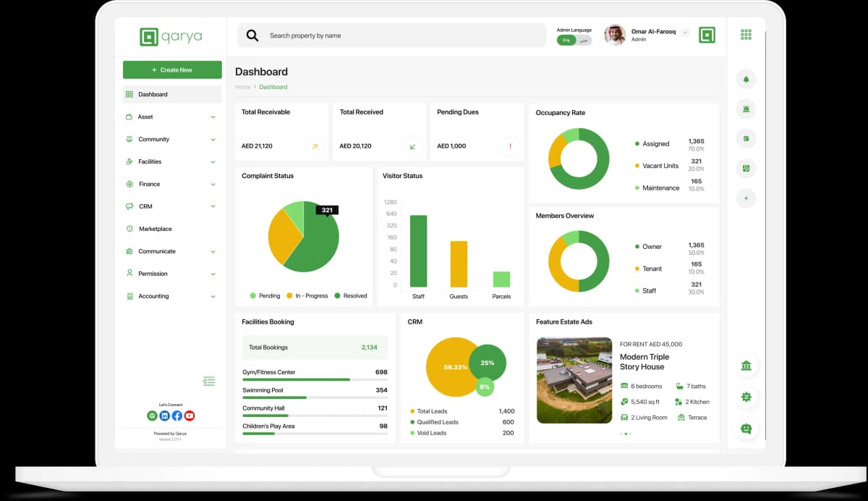Viewport: 868px width, 501px height.
Task: Open the chatbot assistant icon
Action: pos(746,429)
